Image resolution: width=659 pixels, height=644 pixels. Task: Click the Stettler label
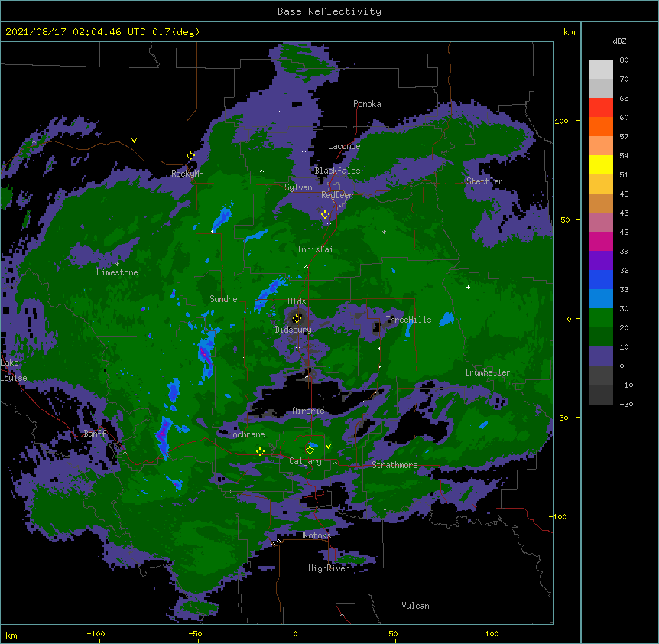point(484,181)
